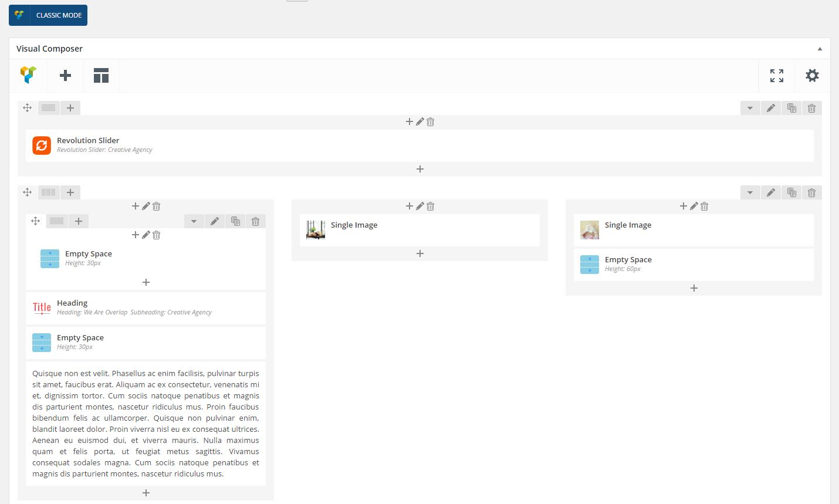Enter fullscreen mode using expand icon
839x504 pixels.
click(x=776, y=75)
